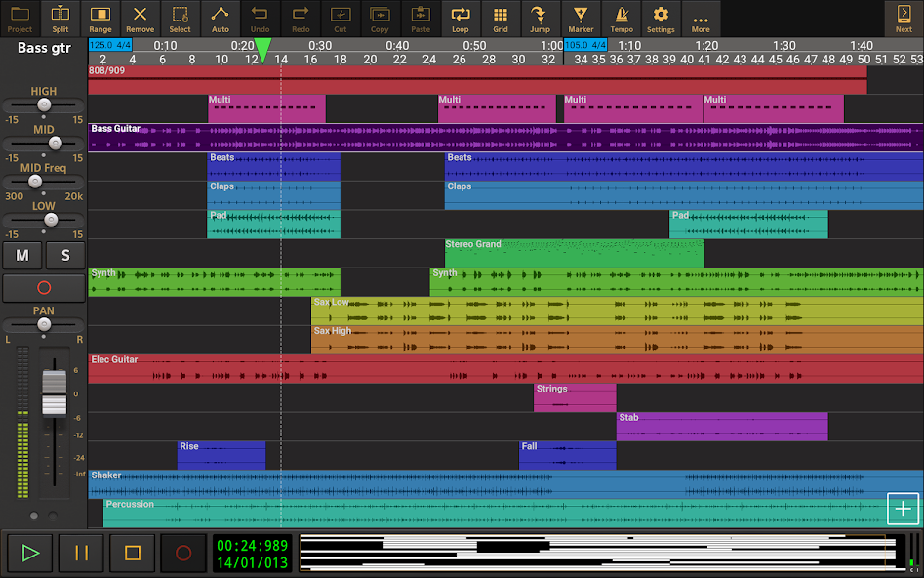Activate the Range selection tool
The width and height of the screenshot is (924, 578).
click(x=100, y=18)
